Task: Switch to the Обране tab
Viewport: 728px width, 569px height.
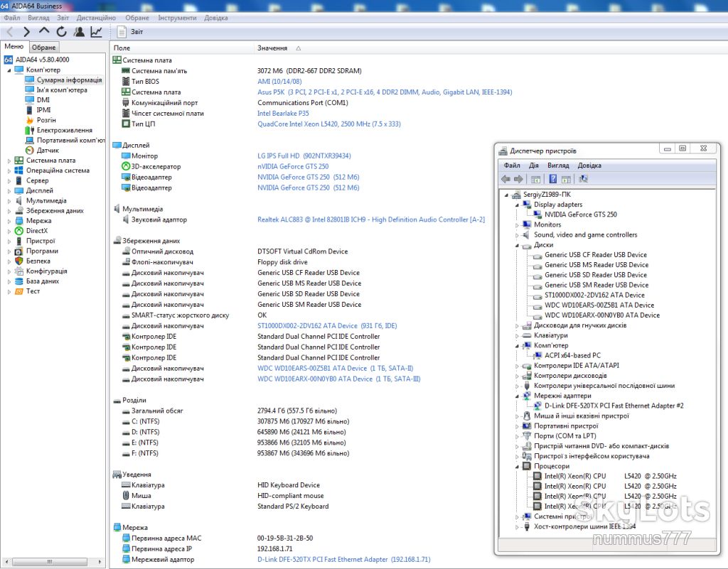Action: pyautogui.click(x=43, y=48)
